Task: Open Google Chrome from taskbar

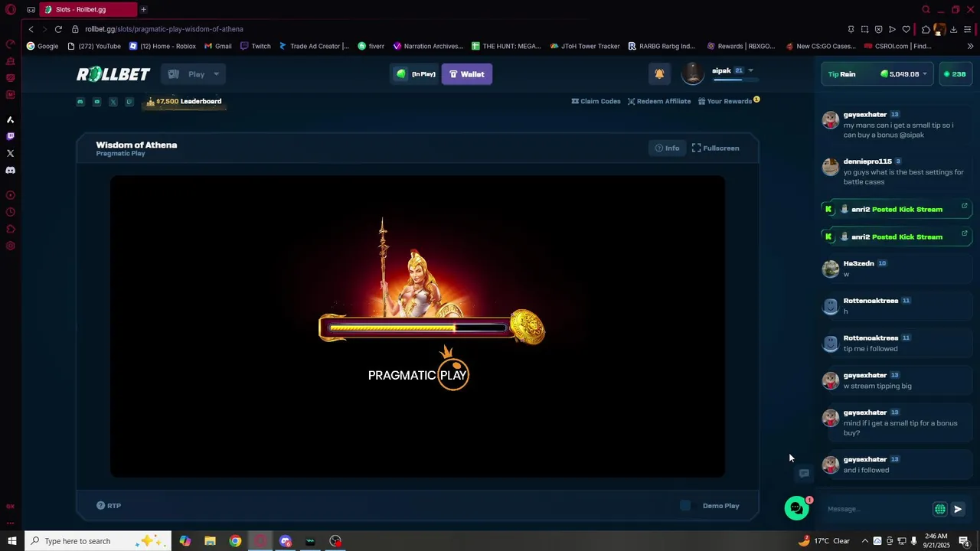Action: coord(235,541)
